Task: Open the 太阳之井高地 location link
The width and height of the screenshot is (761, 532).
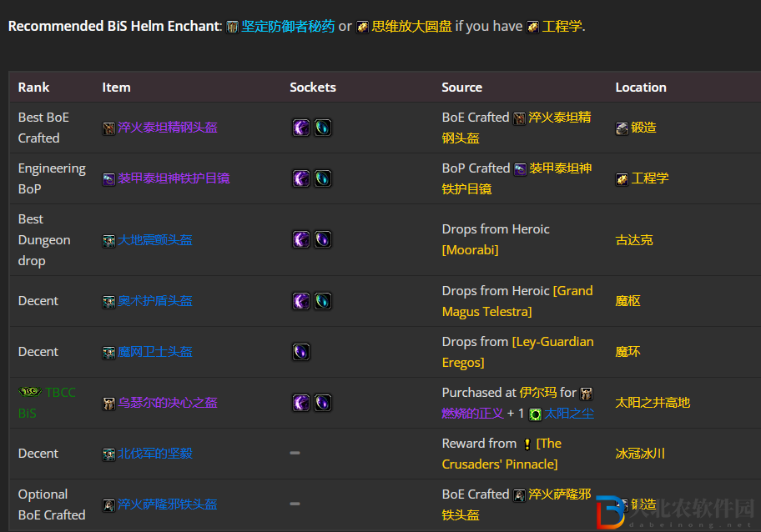Action: [653, 403]
